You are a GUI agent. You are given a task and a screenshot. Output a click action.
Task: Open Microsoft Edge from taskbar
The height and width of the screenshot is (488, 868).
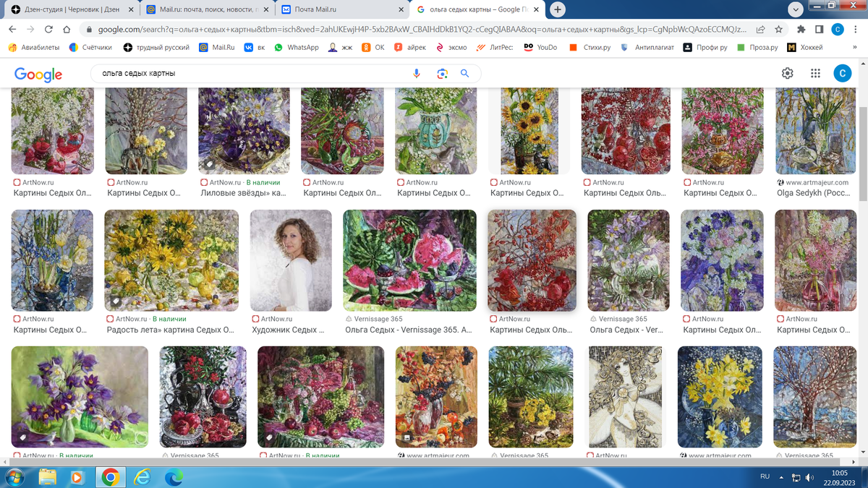click(174, 477)
